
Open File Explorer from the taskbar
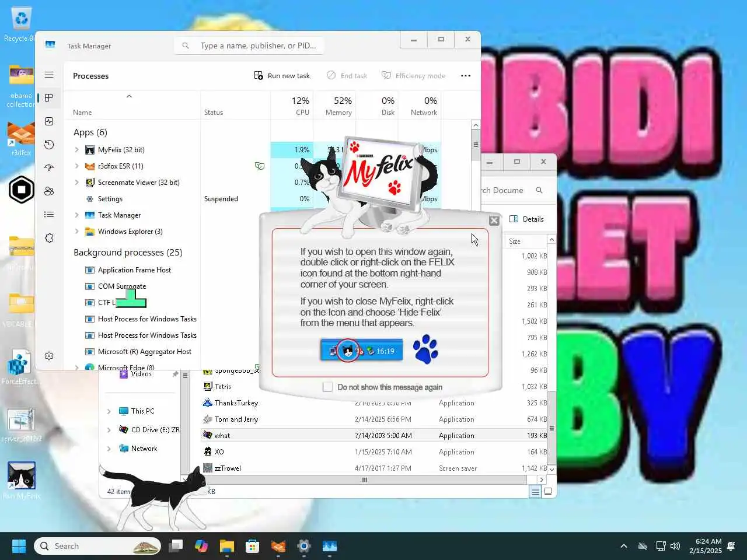tap(227, 546)
